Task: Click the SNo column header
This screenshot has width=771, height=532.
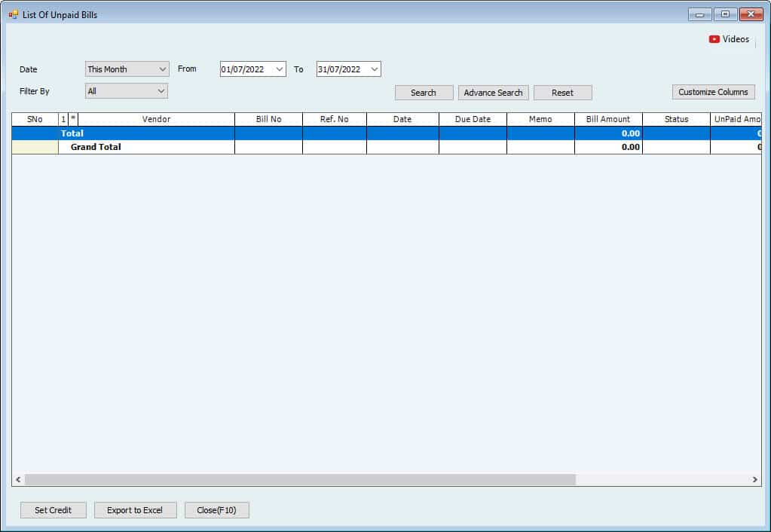Action: coord(35,119)
